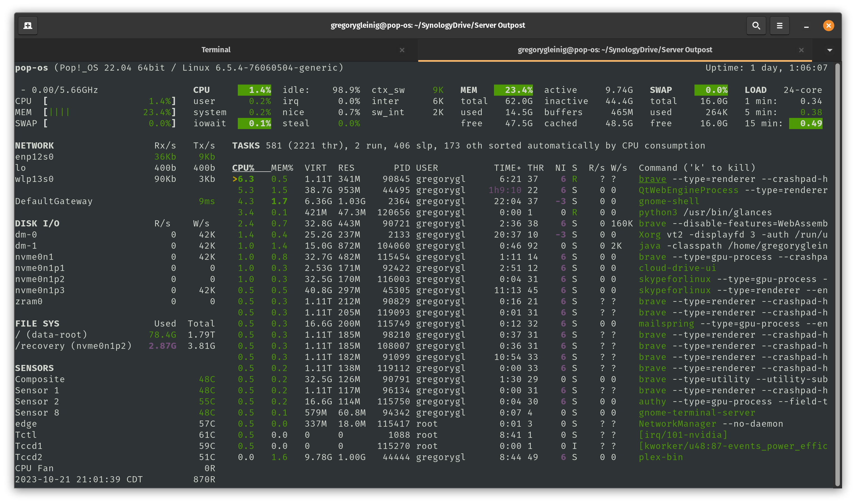The image size is (856, 504).
Task: Minimize the terminal window
Action: [806, 26]
